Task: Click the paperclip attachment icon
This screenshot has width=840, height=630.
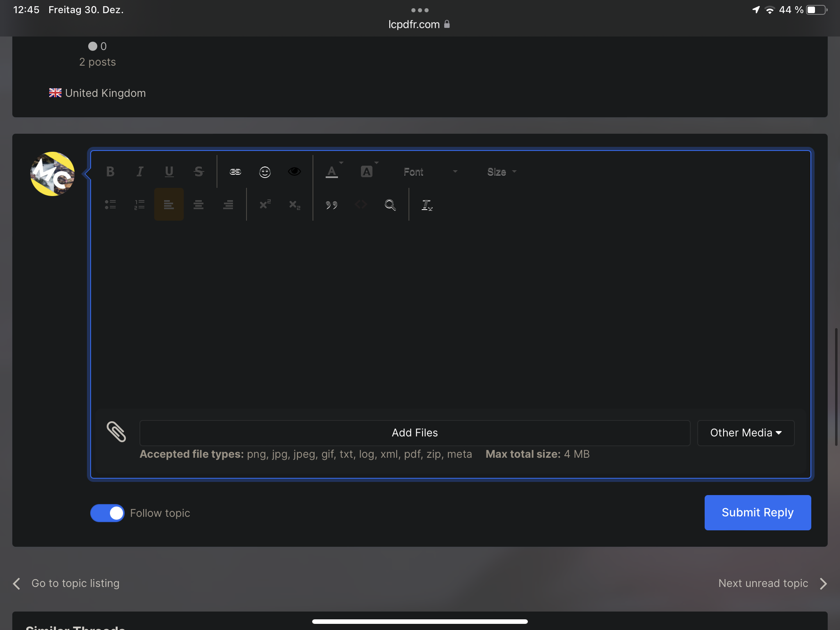Action: (116, 432)
